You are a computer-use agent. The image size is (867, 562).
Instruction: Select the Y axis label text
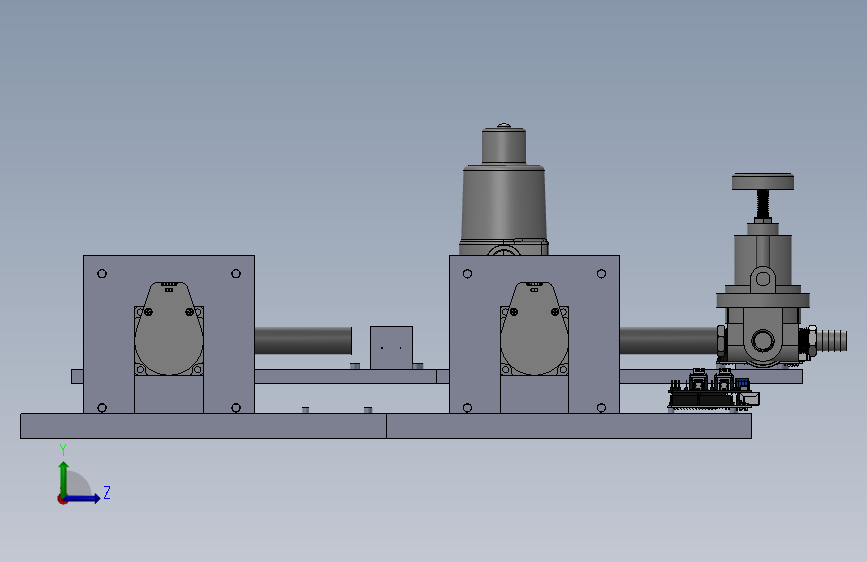pos(63,450)
